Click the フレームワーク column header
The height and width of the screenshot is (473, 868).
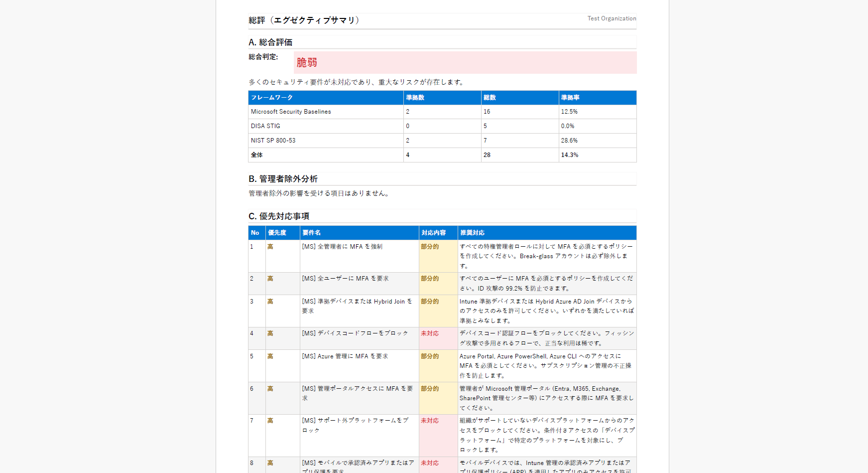271,98
